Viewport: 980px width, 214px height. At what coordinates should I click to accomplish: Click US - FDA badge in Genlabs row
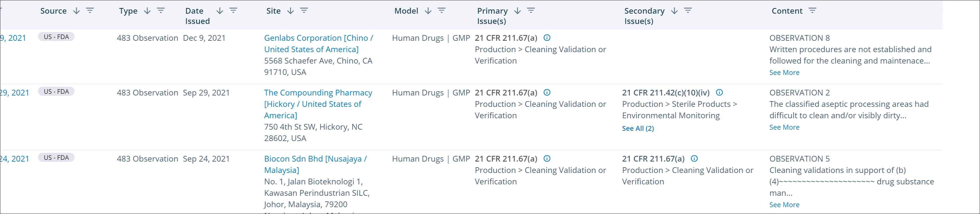click(x=56, y=37)
